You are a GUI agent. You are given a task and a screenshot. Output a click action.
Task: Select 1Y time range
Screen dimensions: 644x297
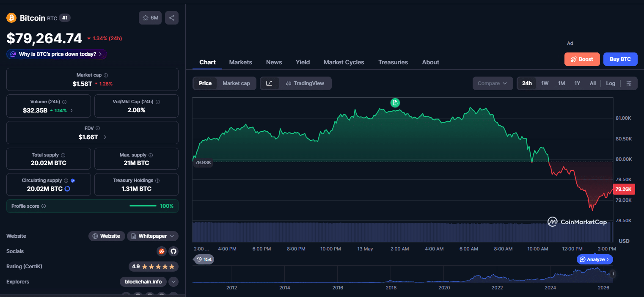coord(577,83)
